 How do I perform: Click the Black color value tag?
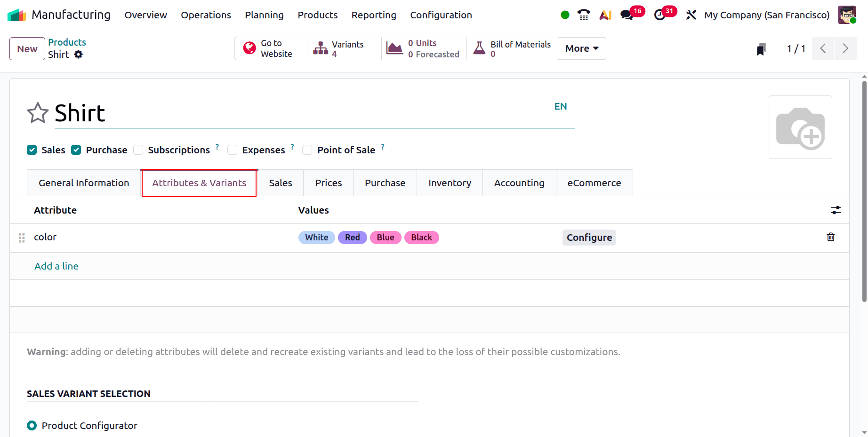[422, 238]
